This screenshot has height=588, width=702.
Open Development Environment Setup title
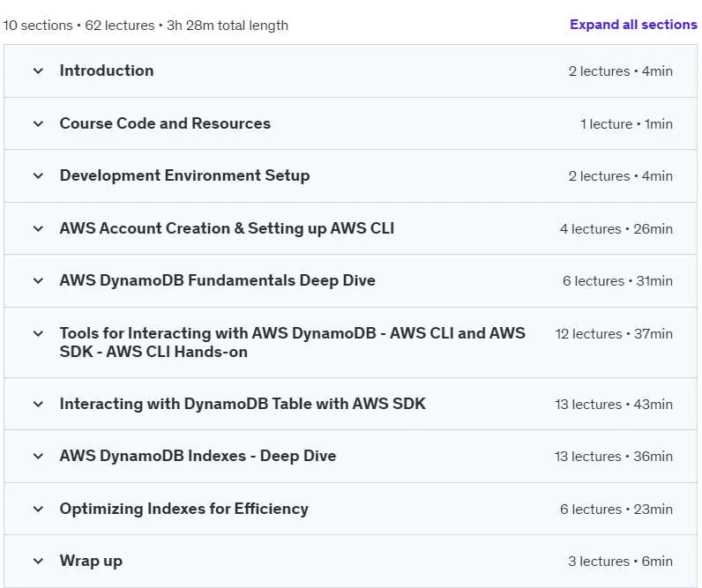(184, 175)
